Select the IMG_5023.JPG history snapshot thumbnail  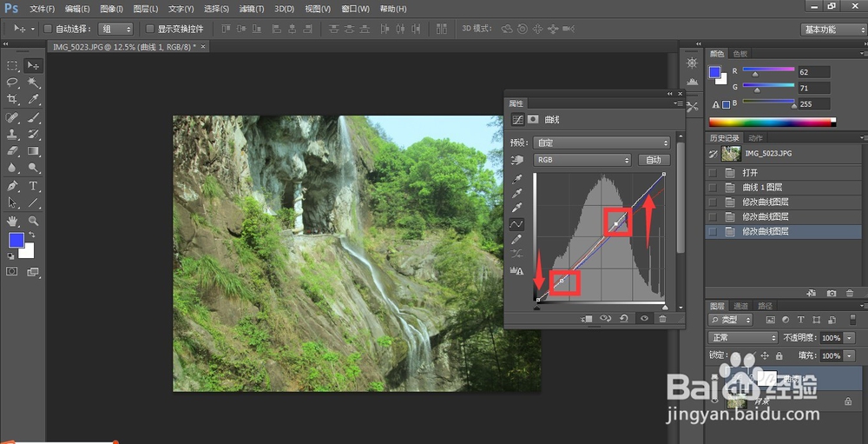click(x=731, y=153)
